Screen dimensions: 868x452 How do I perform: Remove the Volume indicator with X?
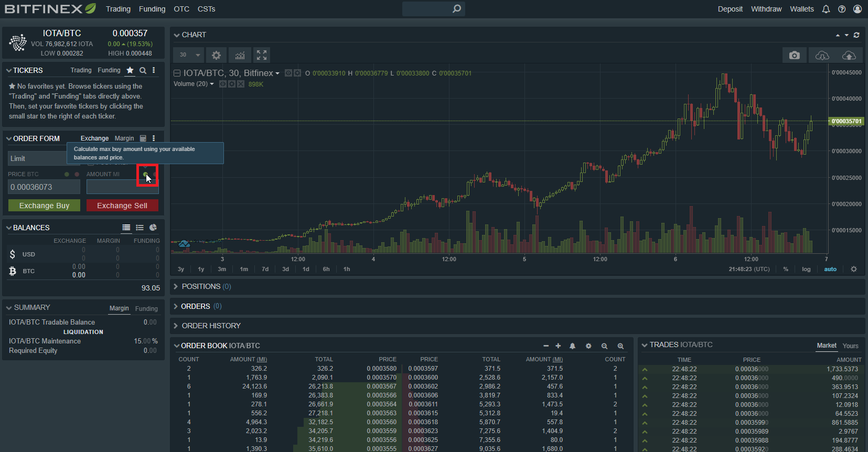pyautogui.click(x=241, y=84)
